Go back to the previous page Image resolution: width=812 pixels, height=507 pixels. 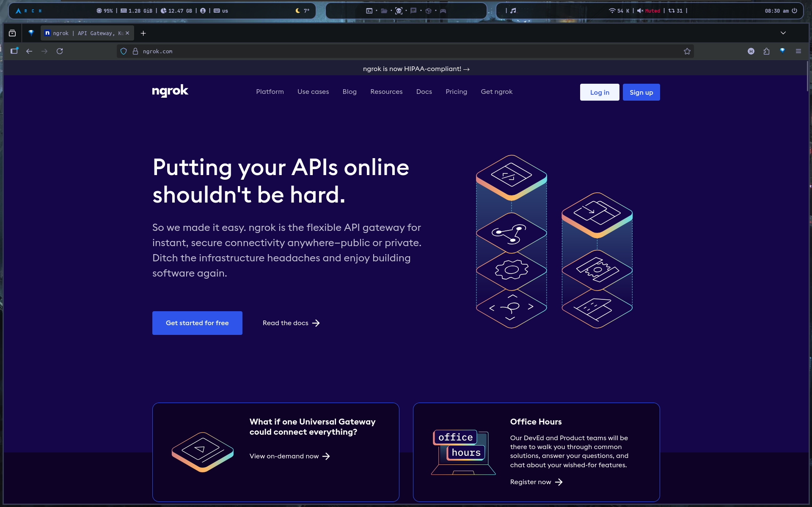(29, 51)
